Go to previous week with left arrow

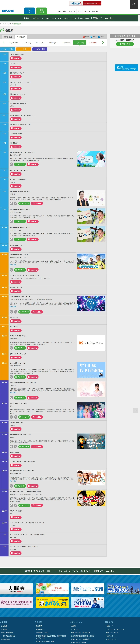pos(4,43)
